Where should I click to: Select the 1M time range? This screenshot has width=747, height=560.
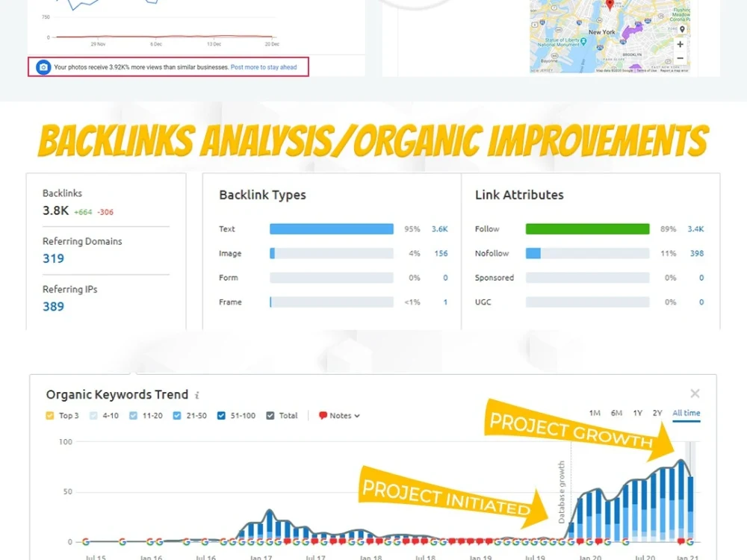[x=594, y=413]
